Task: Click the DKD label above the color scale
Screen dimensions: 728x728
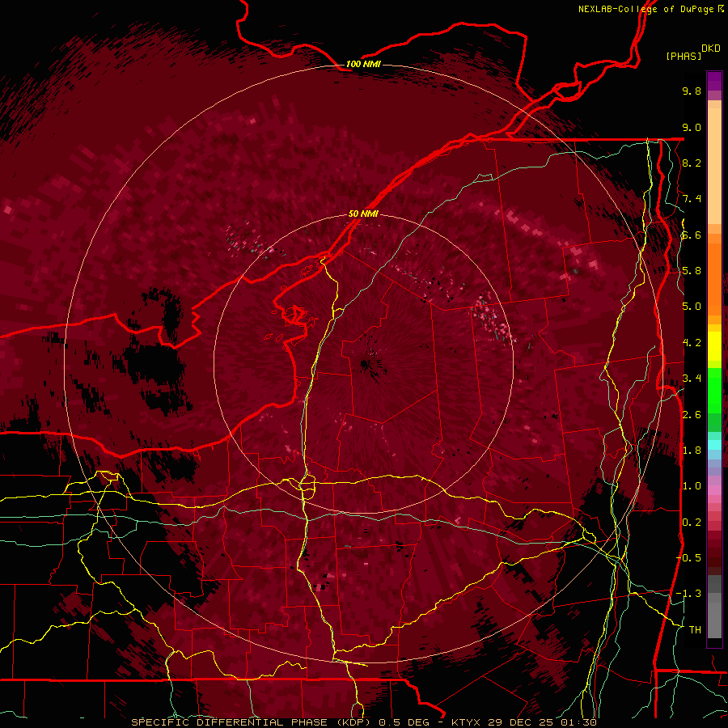Action: [710, 49]
